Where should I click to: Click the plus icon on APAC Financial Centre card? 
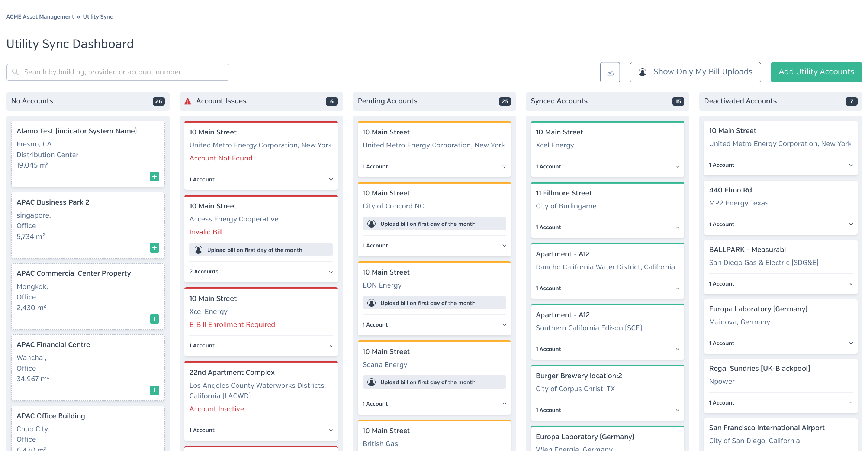(x=154, y=390)
